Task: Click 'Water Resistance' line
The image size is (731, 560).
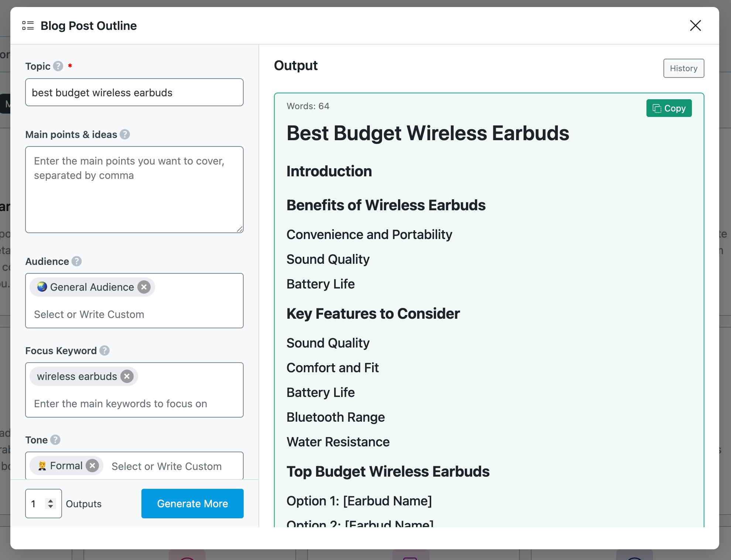Action: (x=338, y=442)
